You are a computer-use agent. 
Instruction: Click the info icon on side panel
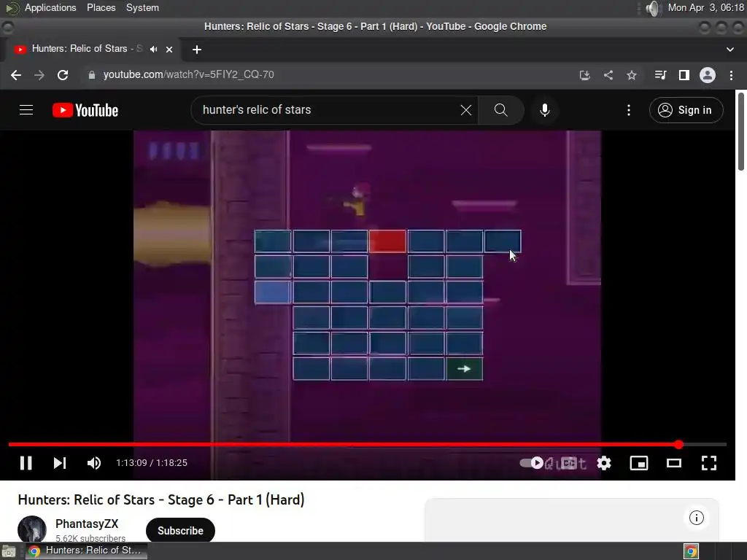pyautogui.click(x=697, y=518)
